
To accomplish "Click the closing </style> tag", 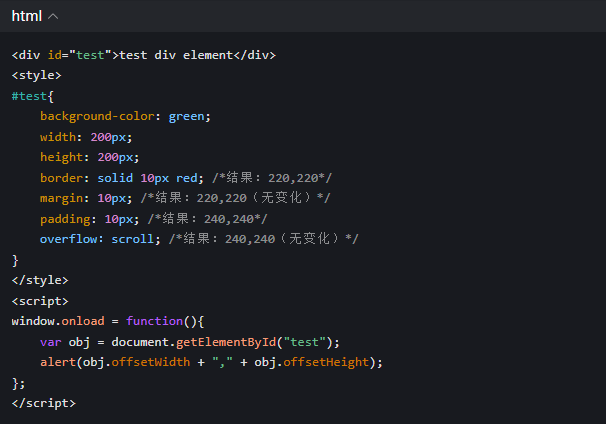I will click(x=40, y=280).
